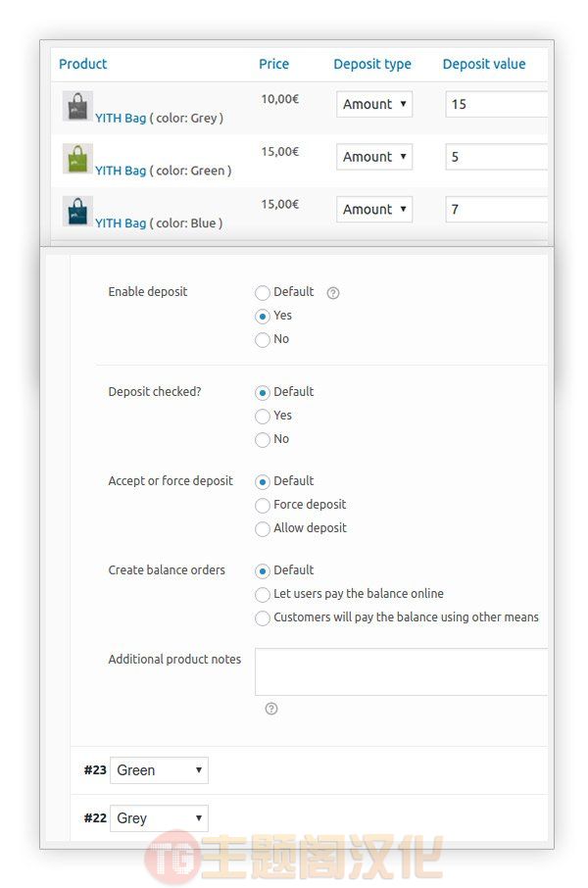Viewport: 588px width, 888px height.
Task: Click the 15,00€ price of Green bag
Action: click(280, 152)
